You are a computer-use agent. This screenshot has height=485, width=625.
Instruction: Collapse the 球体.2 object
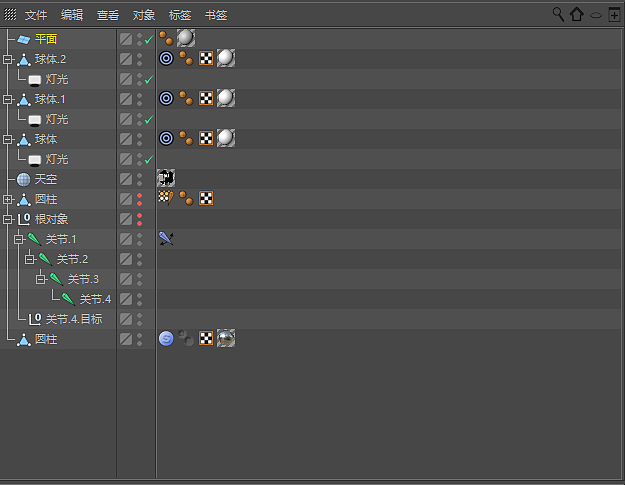coord(8,60)
